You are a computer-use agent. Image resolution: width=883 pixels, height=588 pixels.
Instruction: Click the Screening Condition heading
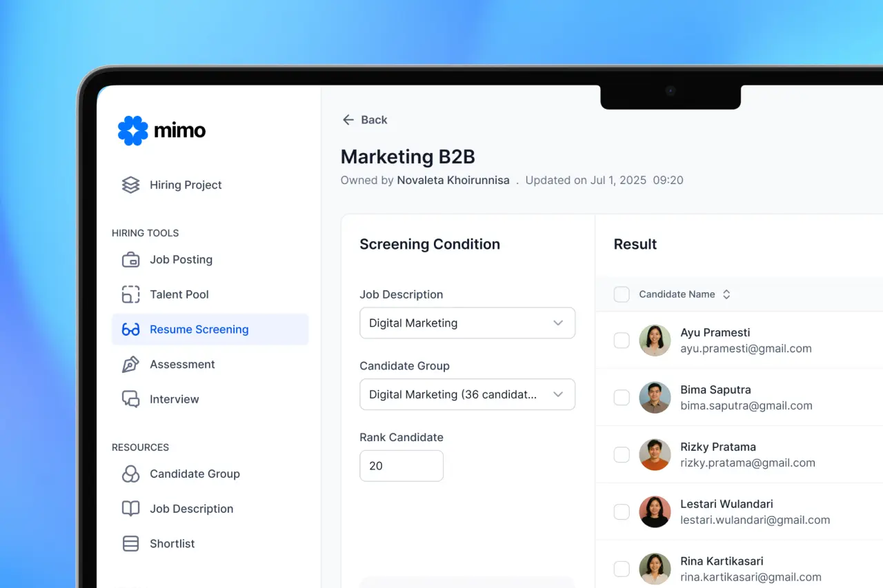point(430,245)
